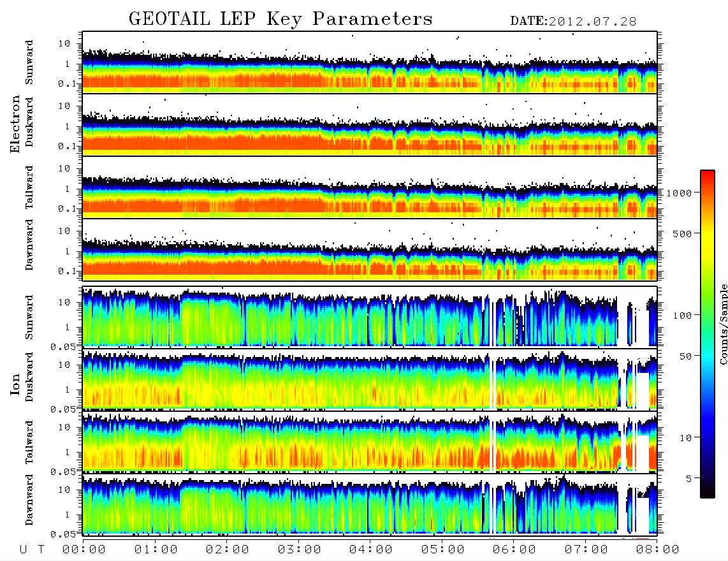Select the Electron Tailward spectrogram panel

click(x=370, y=187)
